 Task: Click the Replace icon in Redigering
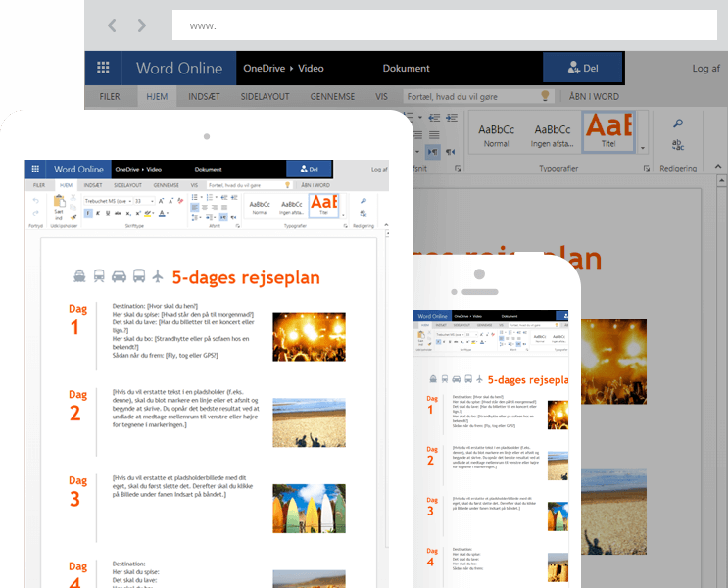[677, 144]
